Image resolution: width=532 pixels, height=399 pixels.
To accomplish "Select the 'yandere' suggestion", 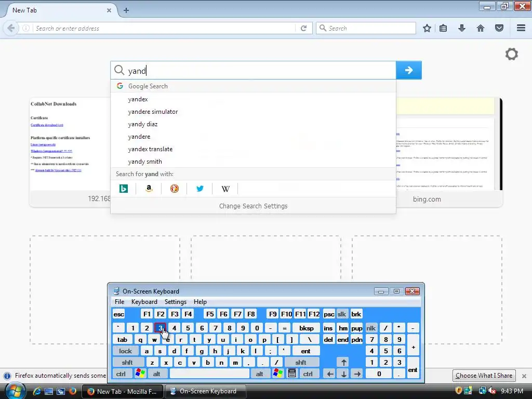I will pos(253,137).
